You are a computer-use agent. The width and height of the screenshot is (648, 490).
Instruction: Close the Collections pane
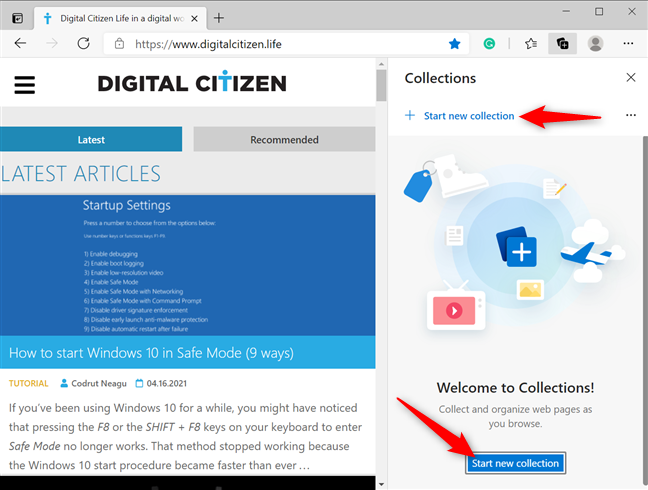(631, 77)
